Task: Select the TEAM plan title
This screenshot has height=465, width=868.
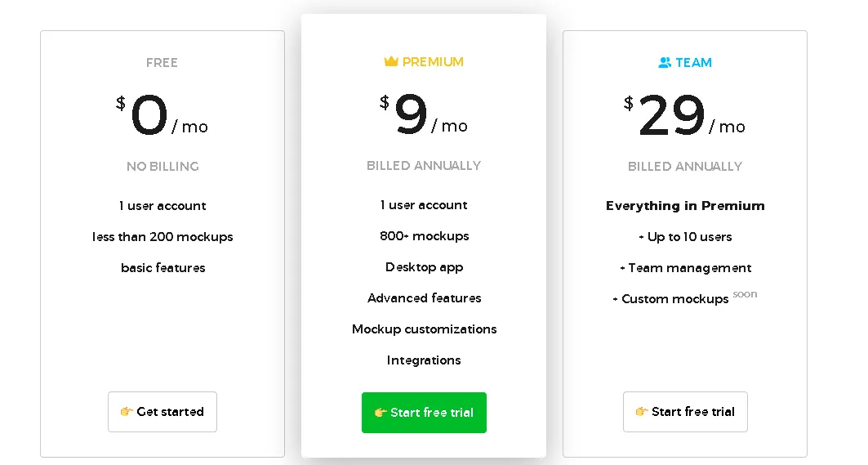Action: tap(693, 63)
